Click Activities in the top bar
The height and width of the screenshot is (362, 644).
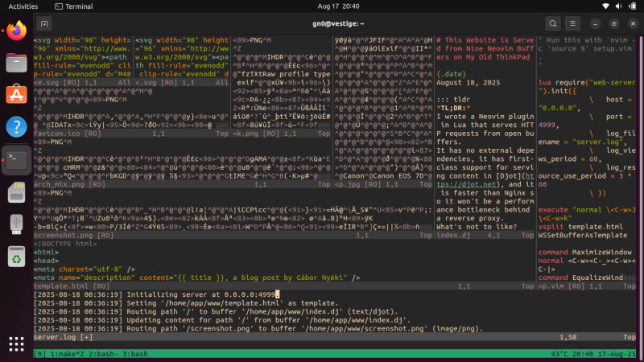23,6
